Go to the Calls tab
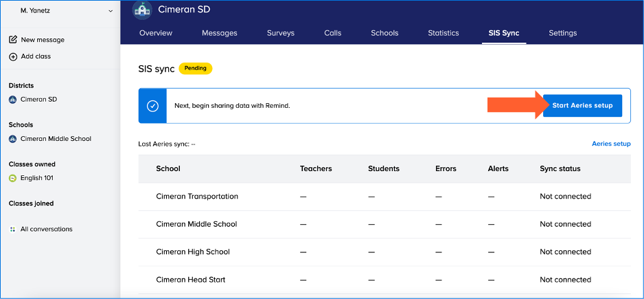The image size is (644, 299). pos(332,33)
